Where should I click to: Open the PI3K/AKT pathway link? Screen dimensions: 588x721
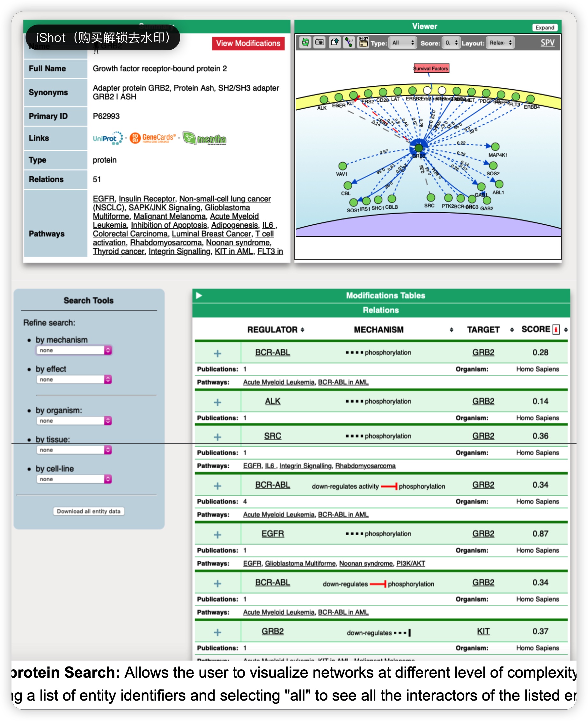410,563
